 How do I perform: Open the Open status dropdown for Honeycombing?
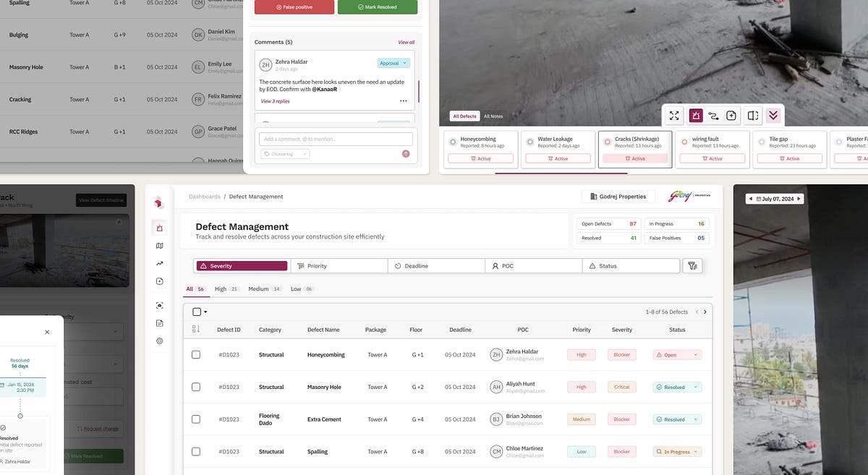tap(677, 355)
